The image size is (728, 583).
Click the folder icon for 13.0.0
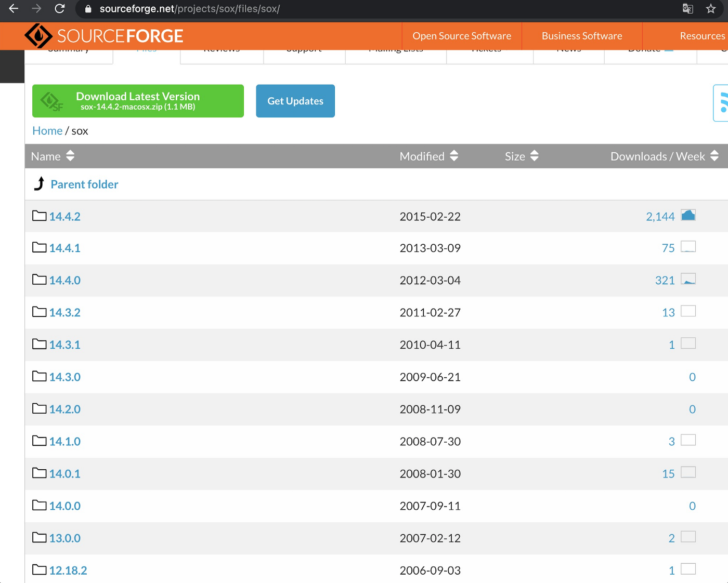click(x=40, y=537)
